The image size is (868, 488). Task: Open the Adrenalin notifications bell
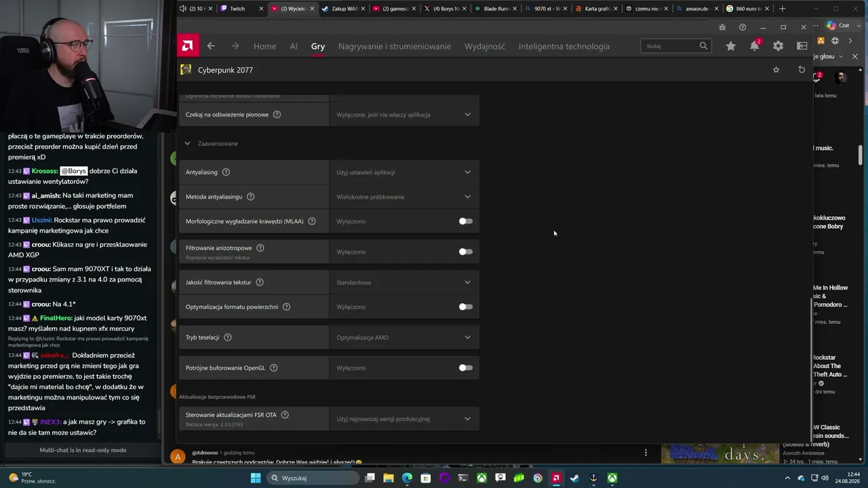754,46
